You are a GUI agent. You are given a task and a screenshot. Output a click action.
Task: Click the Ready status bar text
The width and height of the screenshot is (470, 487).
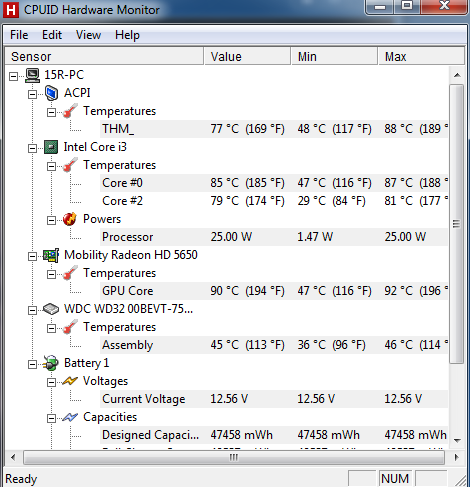coord(21,479)
